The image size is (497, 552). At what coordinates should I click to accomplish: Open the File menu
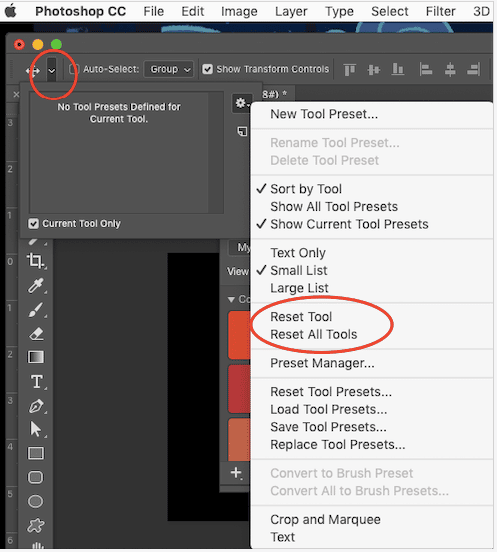click(x=153, y=11)
